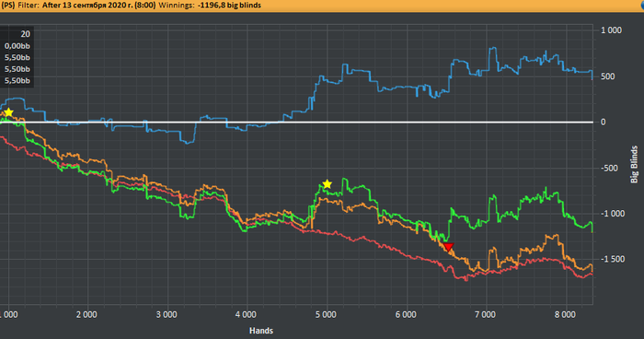Click the '2 000' label on the Hands axis

point(86,315)
